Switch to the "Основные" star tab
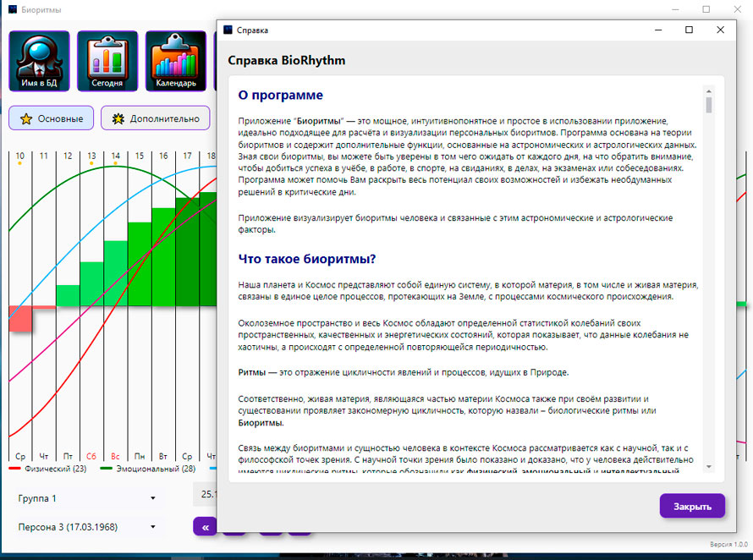The height and width of the screenshot is (560, 753). tap(52, 118)
